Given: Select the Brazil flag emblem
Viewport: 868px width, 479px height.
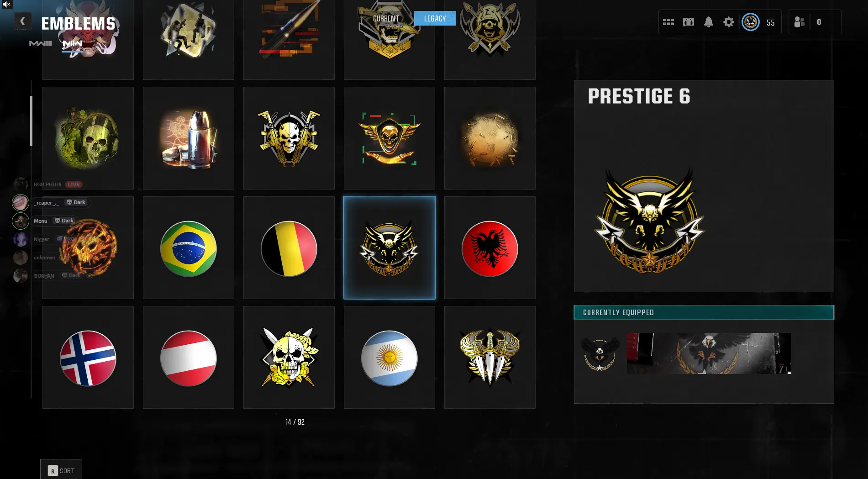Looking at the screenshot, I should (x=189, y=248).
